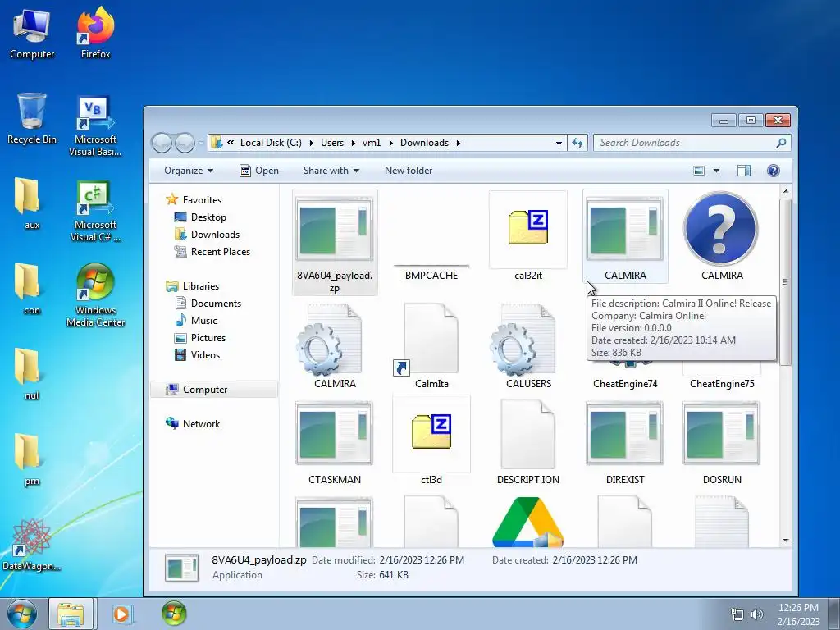Open Music library in navigation pane
This screenshot has height=630, width=840.
pos(204,321)
